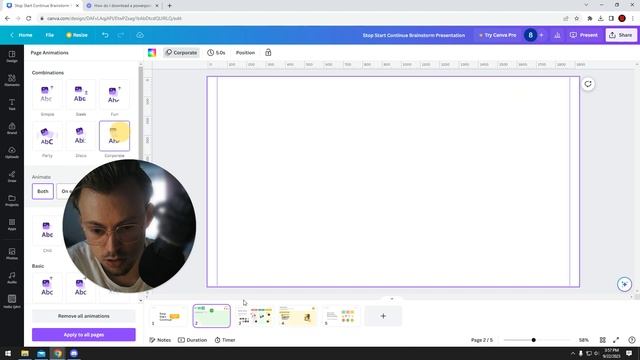The image size is (640, 360).
Task: Click Remove all animations button
Action: point(84,316)
